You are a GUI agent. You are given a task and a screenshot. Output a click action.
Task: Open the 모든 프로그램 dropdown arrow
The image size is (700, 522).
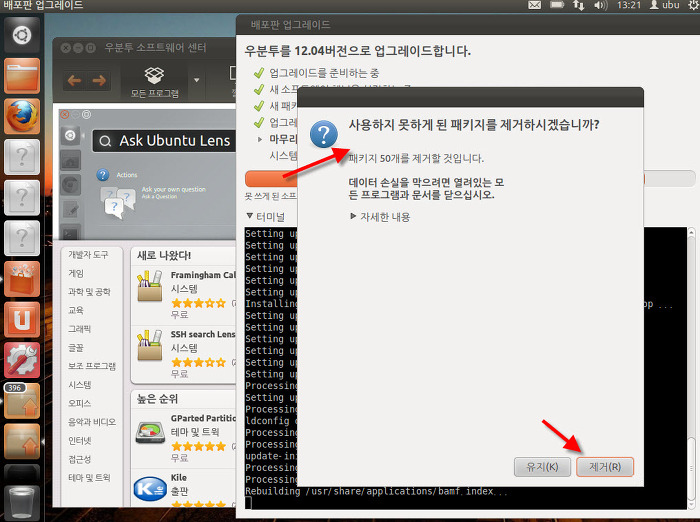click(197, 80)
